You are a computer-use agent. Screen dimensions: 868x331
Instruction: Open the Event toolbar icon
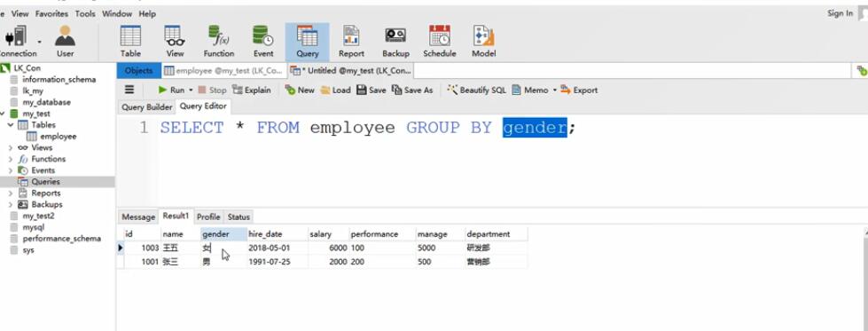[x=263, y=42]
